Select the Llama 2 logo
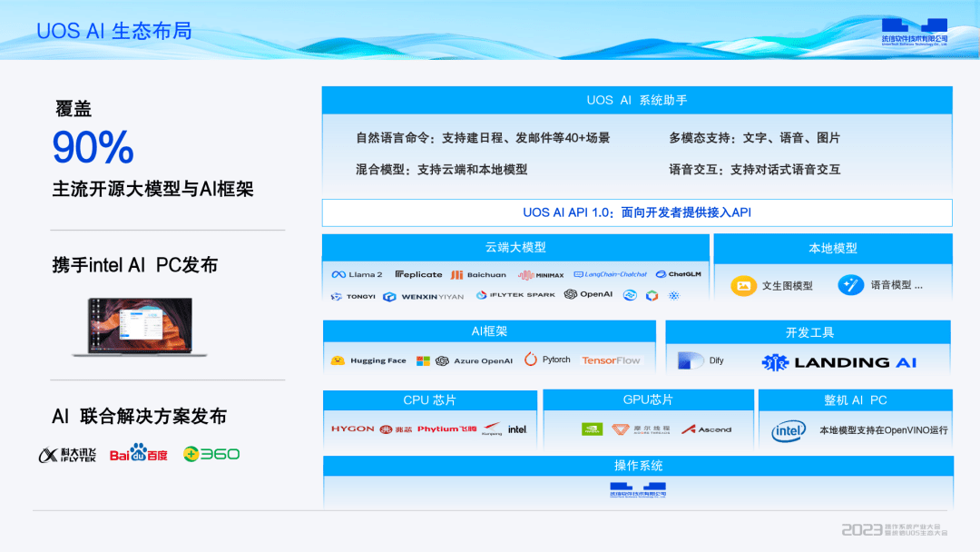The image size is (980, 552). [358, 274]
